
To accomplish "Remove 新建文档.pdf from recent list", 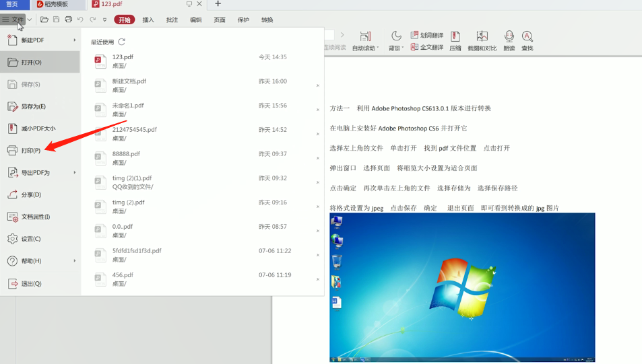I will pyautogui.click(x=318, y=85).
